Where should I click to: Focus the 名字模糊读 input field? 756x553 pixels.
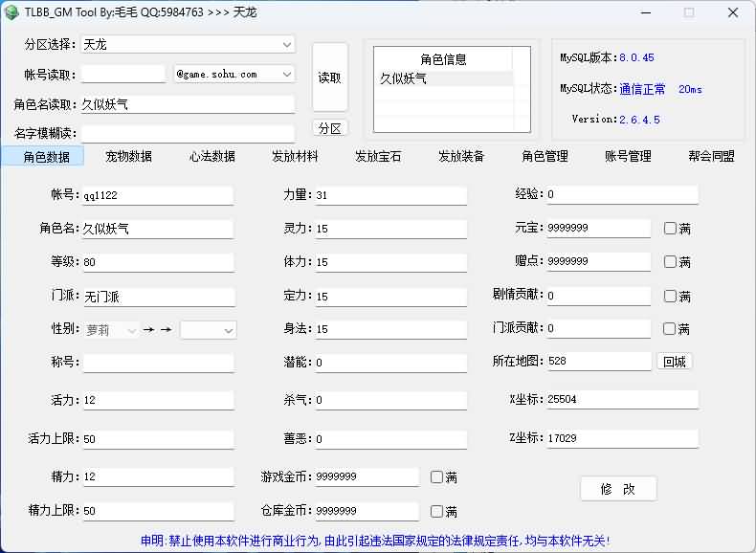188,133
